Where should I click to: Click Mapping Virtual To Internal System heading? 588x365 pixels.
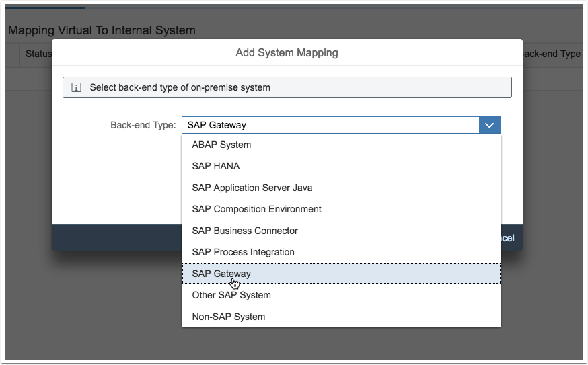coord(102,30)
